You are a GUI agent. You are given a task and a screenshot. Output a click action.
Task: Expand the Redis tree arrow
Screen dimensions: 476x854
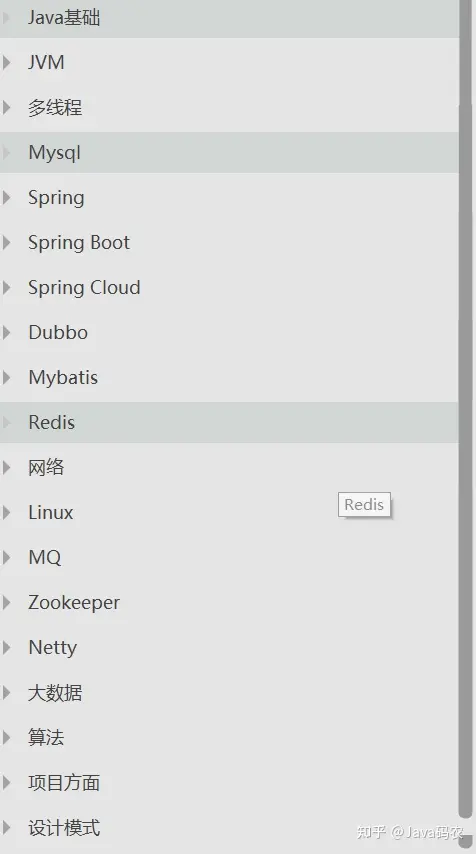[6, 422]
